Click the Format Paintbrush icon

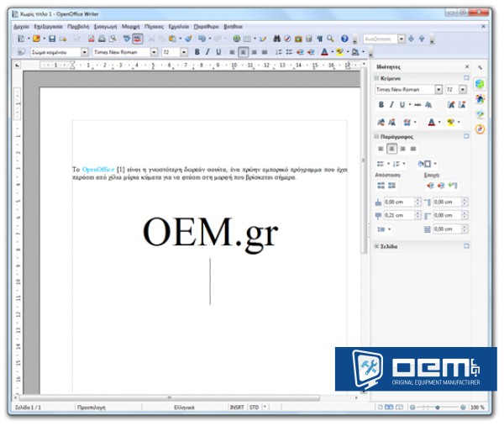tap(189, 39)
